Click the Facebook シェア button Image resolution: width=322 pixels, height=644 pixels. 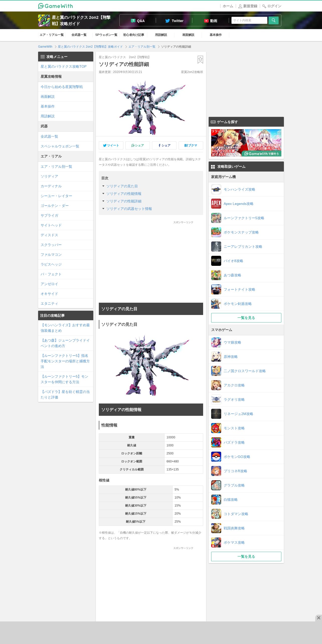point(164,145)
